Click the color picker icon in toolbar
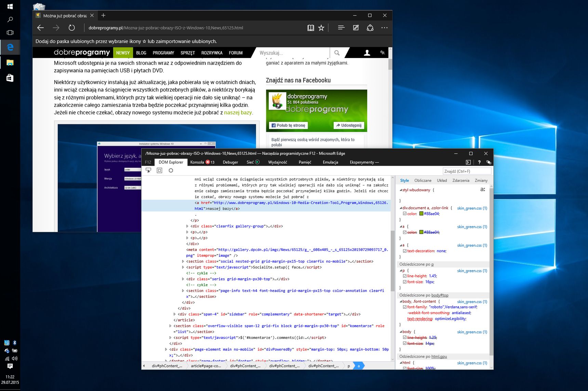588x391 pixels. (x=171, y=170)
